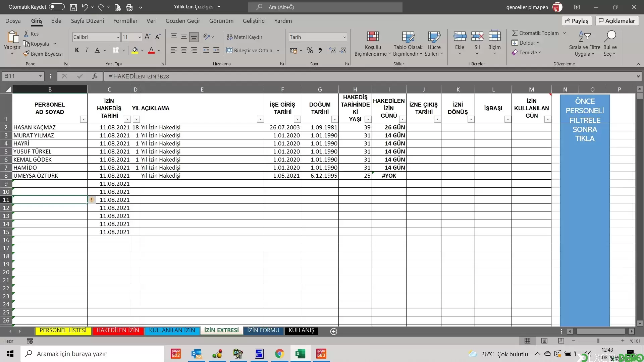Click the comma style number icon
Image resolution: width=644 pixels, height=362 pixels.
(x=320, y=50)
